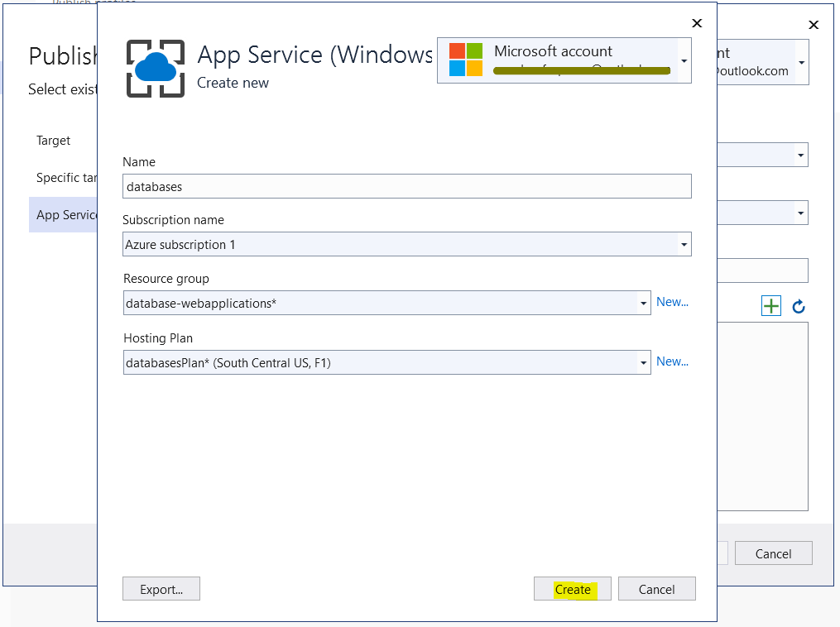Select App Service step in Publish window
The width and height of the screenshot is (840, 627).
[63, 215]
